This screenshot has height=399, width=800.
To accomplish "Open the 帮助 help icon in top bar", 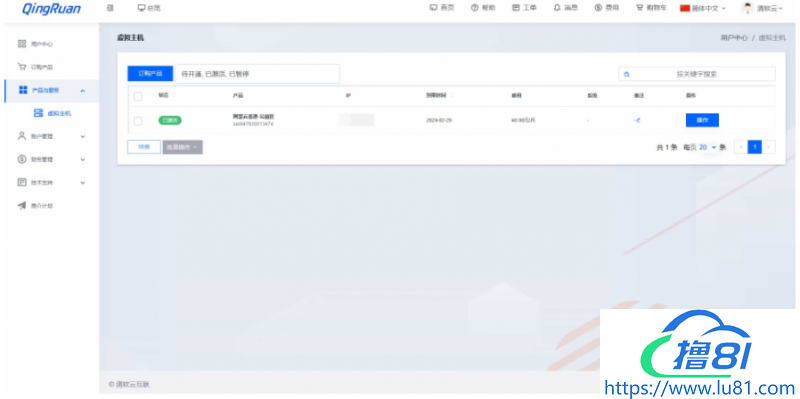I will 474,8.
